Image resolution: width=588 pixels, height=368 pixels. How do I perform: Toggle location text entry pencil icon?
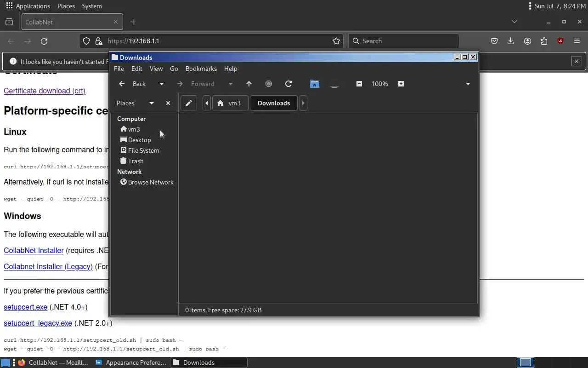[188, 103]
